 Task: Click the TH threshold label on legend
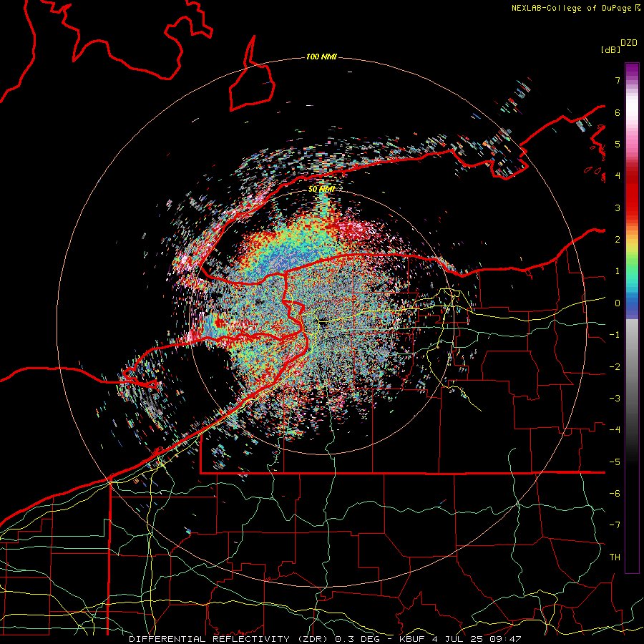[x=615, y=557]
